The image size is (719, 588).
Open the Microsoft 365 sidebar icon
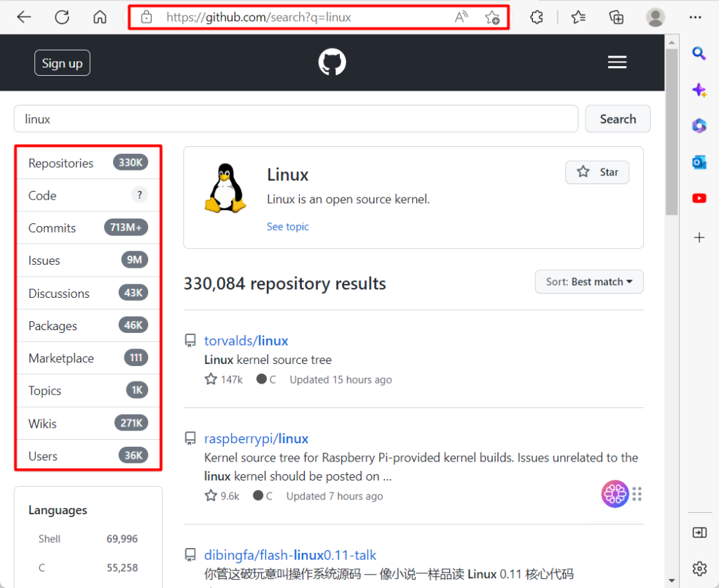coord(699,126)
